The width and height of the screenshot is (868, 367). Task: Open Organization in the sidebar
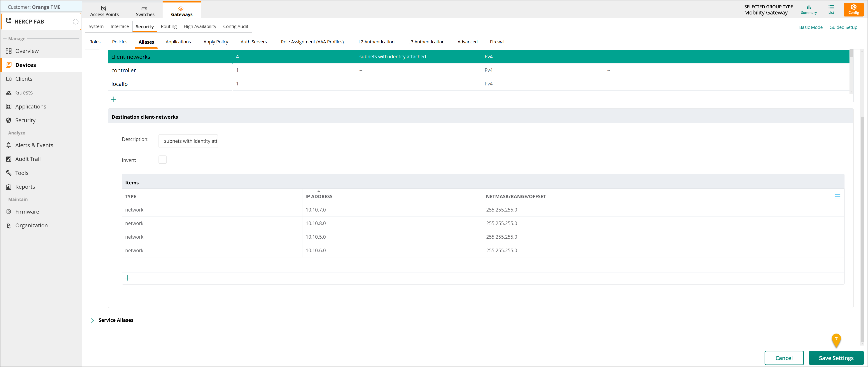pos(41,225)
